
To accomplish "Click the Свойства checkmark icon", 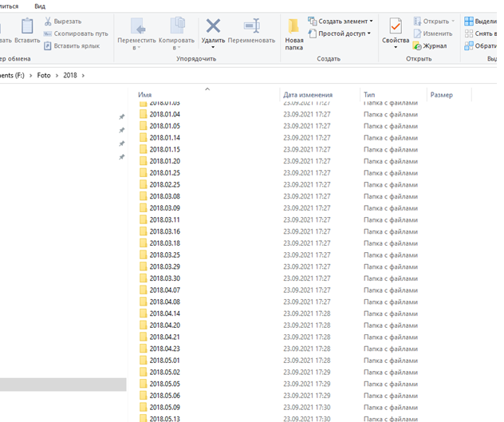I will point(396,26).
